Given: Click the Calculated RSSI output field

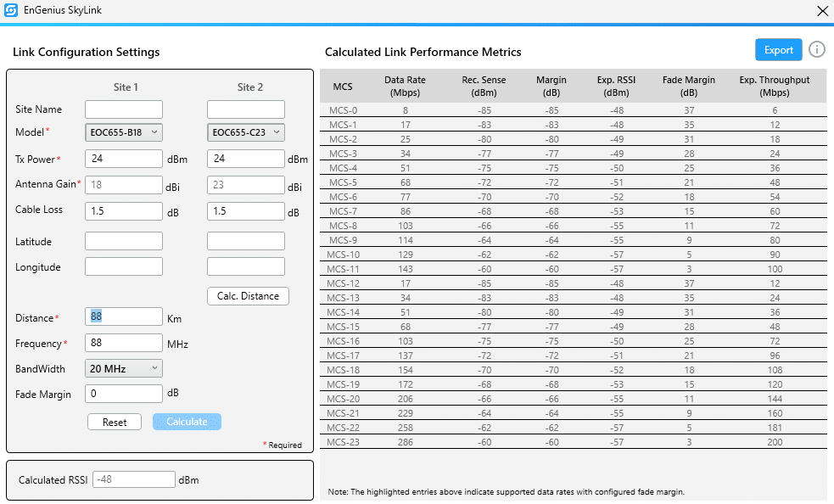Looking at the screenshot, I should point(133,479).
